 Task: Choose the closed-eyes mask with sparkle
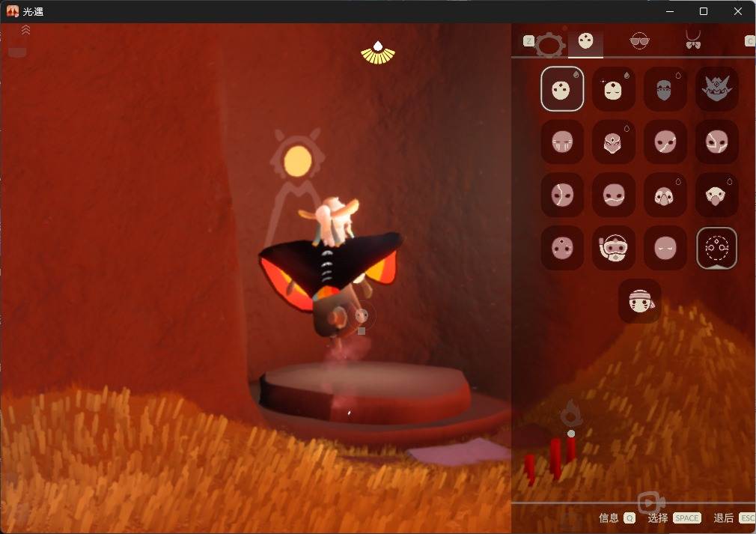tap(613, 89)
